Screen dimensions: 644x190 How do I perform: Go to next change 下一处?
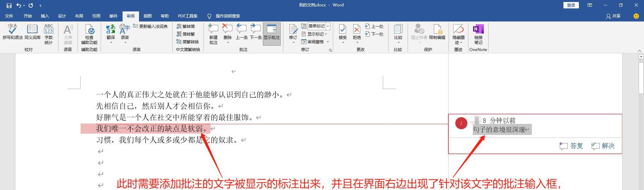[374, 34]
